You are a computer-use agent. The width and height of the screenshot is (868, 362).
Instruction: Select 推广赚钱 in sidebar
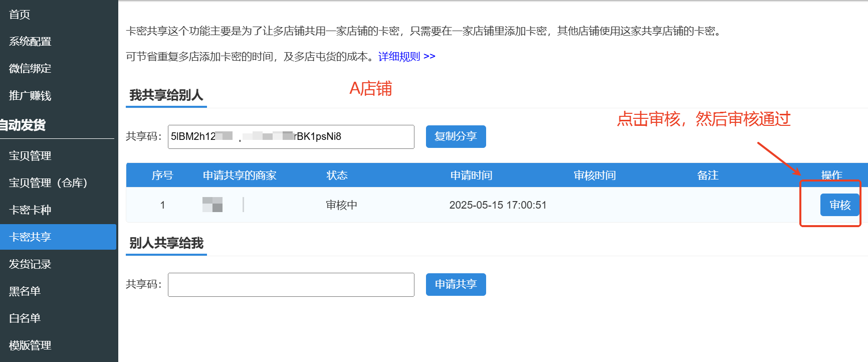(30, 96)
